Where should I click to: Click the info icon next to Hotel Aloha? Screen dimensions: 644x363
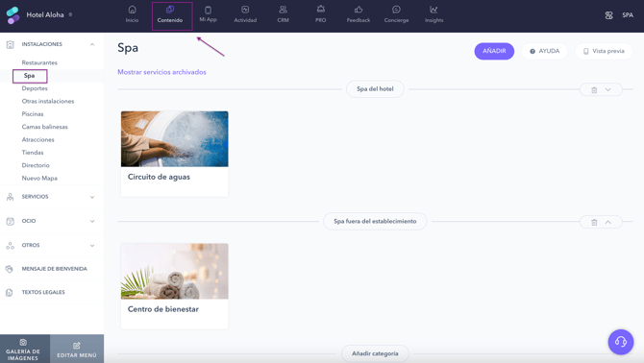70,14
